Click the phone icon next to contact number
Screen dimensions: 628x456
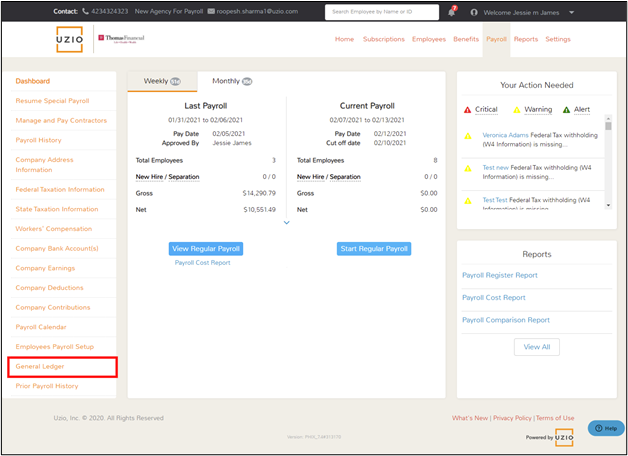pos(85,11)
